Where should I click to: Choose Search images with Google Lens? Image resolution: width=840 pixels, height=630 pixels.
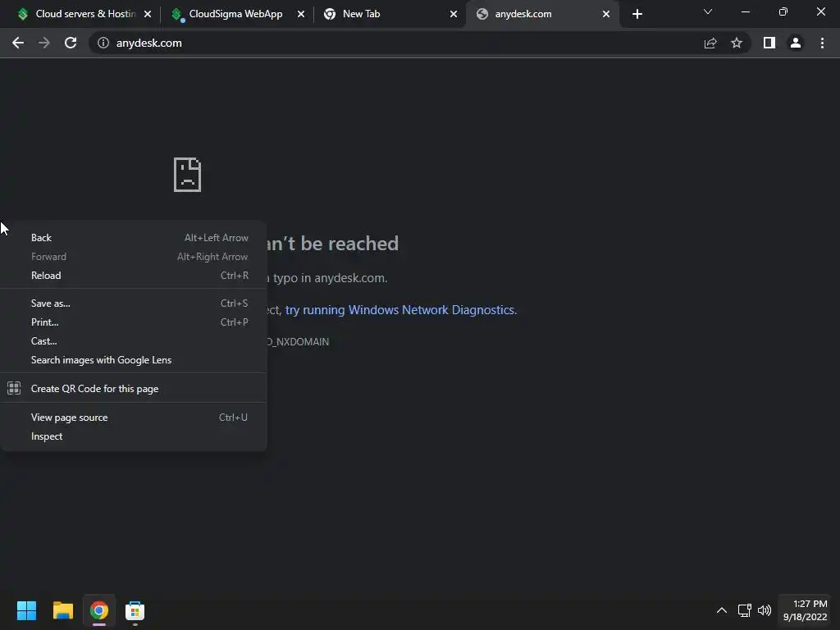pyautogui.click(x=134, y=360)
